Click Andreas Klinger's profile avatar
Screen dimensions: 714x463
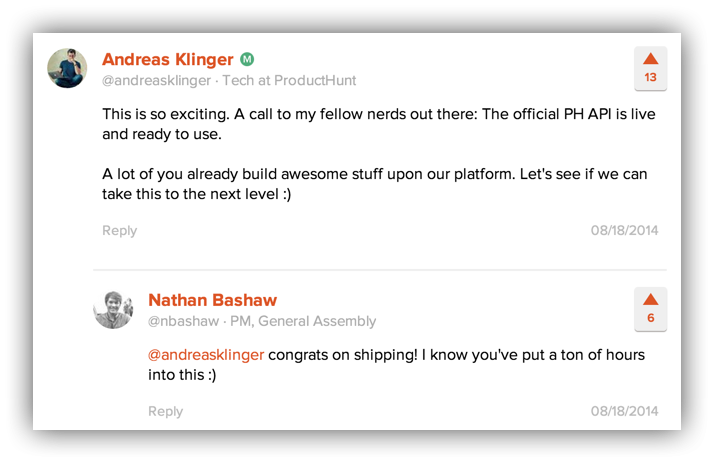click(x=67, y=68)
